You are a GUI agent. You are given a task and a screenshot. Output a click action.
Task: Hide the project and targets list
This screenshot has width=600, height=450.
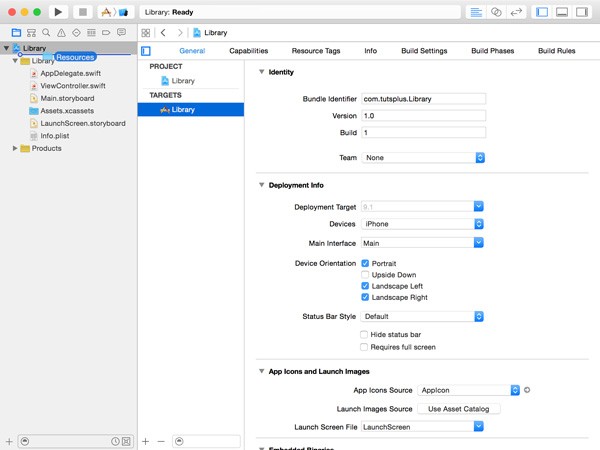coord(146,51)
